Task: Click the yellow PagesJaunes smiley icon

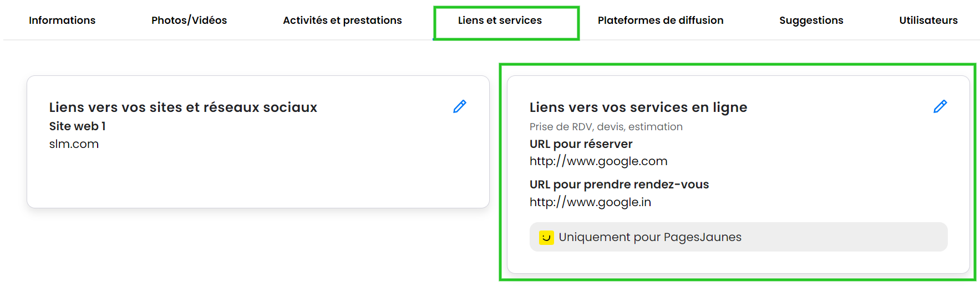Action: (x=546, y=238)
